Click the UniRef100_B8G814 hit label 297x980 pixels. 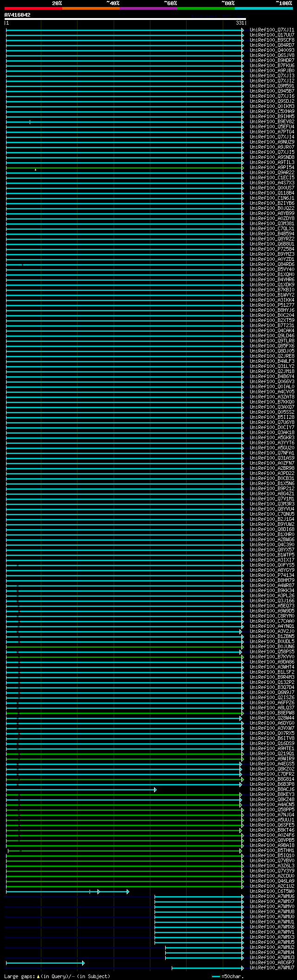(272, 779)
